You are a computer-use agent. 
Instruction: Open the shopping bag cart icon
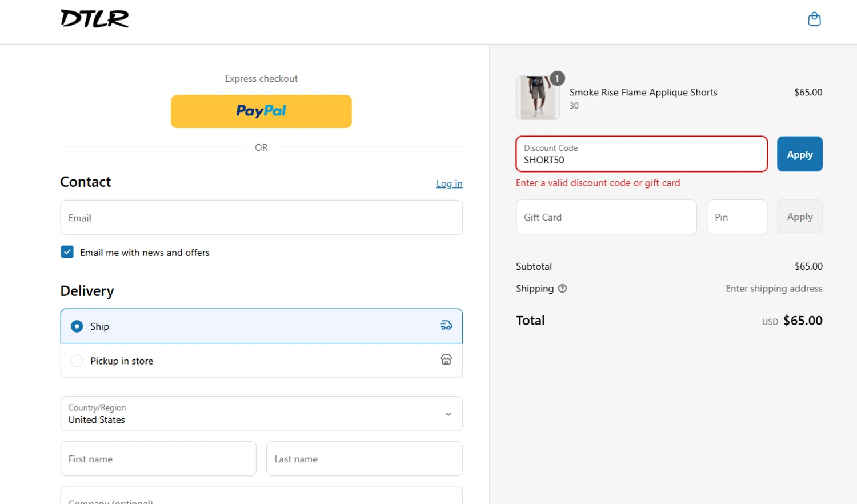coord(814,19)
